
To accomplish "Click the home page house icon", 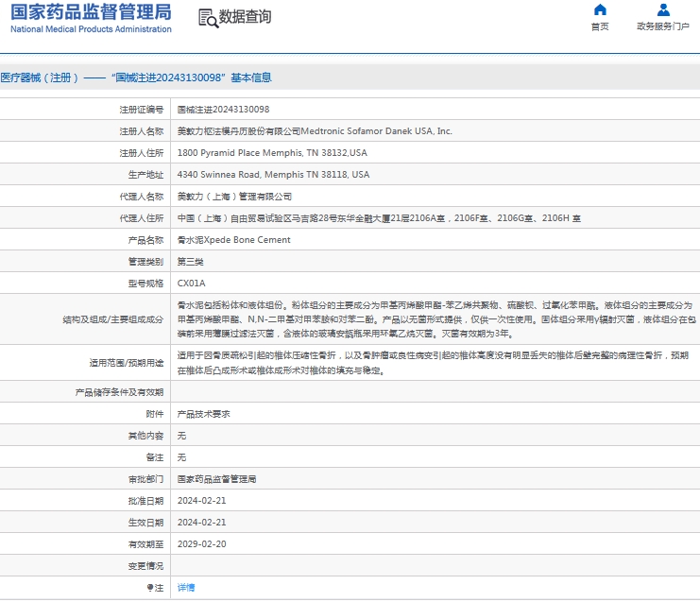I will 600,9.
